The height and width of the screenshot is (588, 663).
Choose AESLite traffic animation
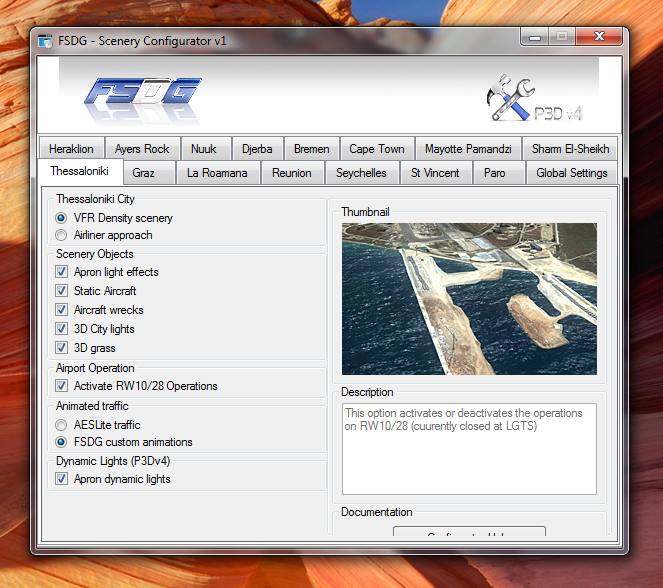62,425
